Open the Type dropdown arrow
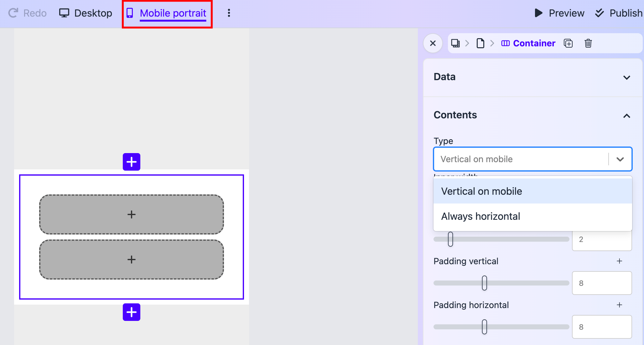Image resolution: width=644 pixels, height=345 pixels. point(620,159)
